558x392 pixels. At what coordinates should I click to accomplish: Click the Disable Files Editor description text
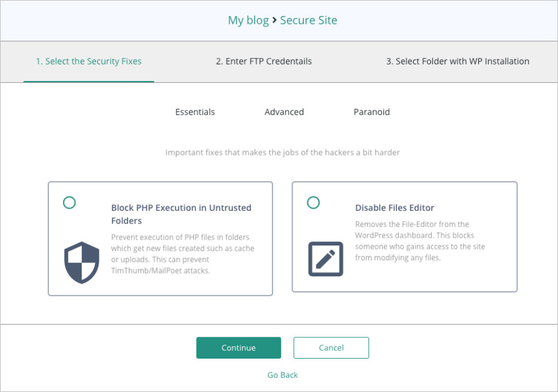click(x=420, y=241)
